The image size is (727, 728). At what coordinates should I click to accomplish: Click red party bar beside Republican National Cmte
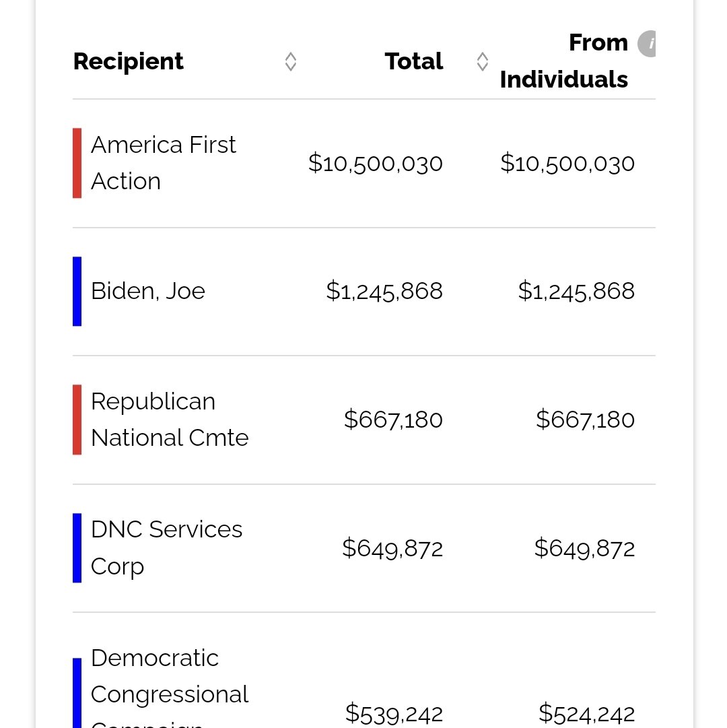77,420
